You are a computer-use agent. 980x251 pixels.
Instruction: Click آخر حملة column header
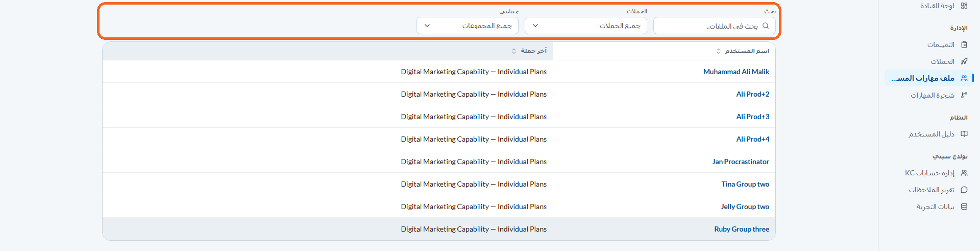pyautogui.click(x=328, y=51)
